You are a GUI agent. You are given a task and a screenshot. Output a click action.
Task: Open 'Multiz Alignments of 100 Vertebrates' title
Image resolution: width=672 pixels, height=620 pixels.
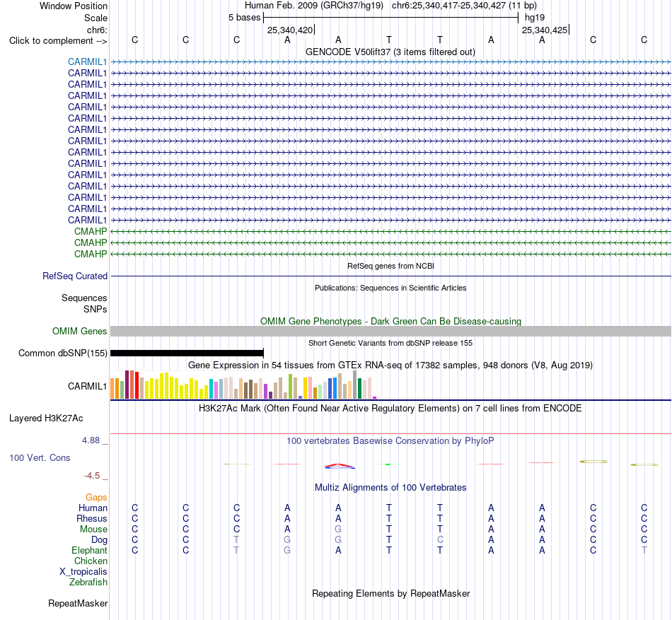click(390, 487)
